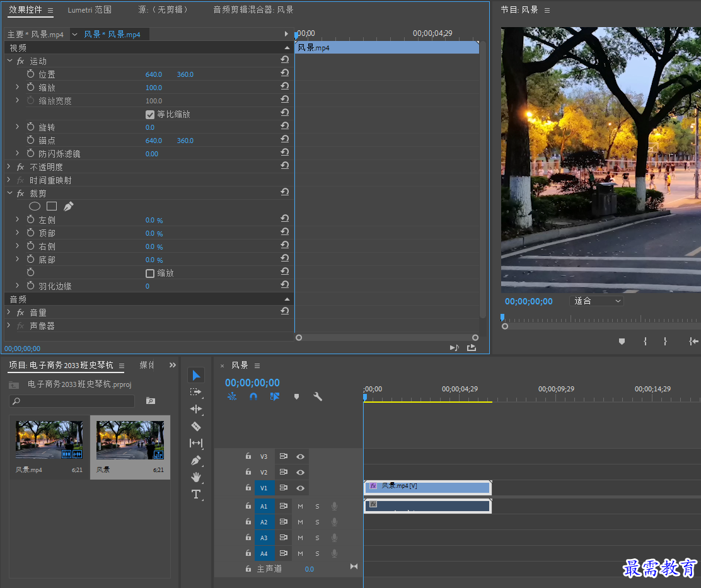Viewport: 701px width, 588px height.
Task: Mark out point in program monitor
Action: point(665,342)
